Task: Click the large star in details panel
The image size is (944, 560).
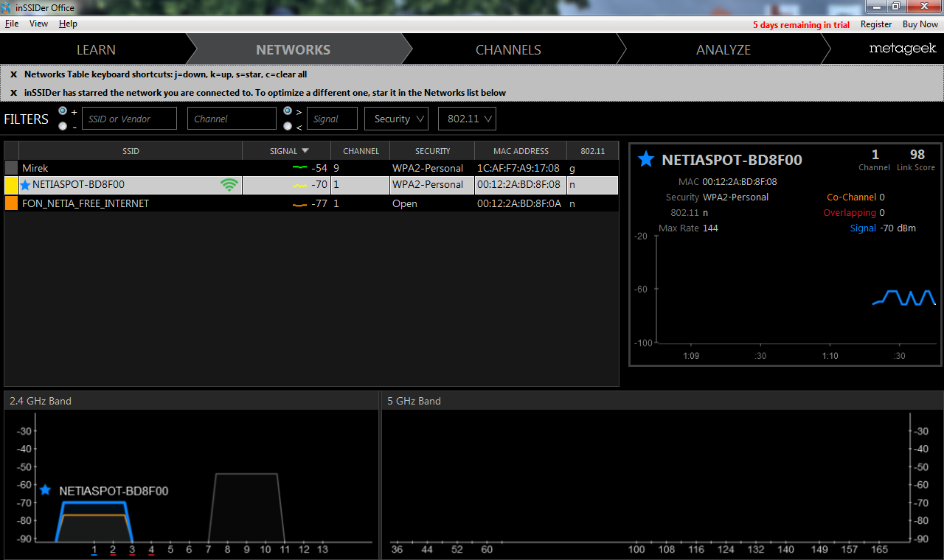Action: (x=646, y=159)
